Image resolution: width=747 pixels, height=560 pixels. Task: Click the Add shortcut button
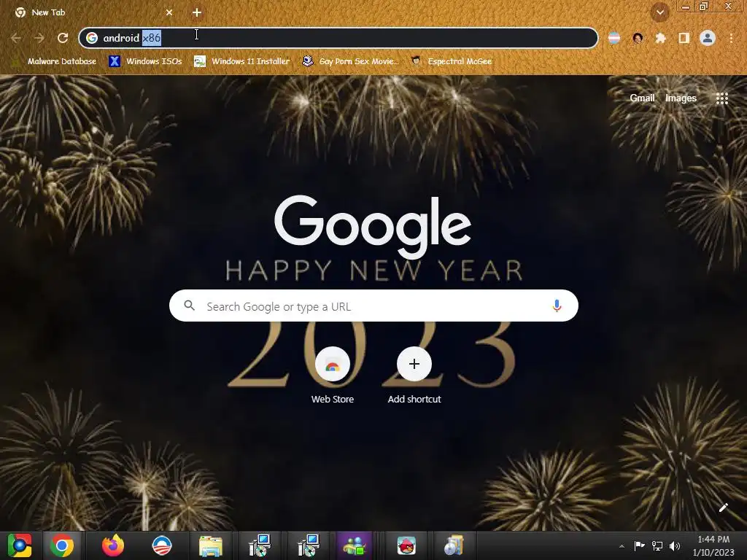[414, 376]
